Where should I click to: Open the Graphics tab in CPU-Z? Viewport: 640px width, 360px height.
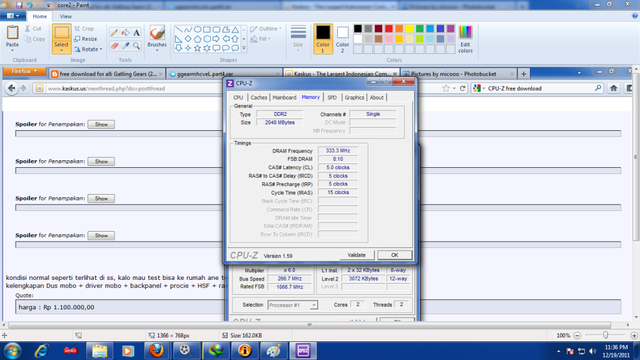pyautogui.click(x=354, y=98)
